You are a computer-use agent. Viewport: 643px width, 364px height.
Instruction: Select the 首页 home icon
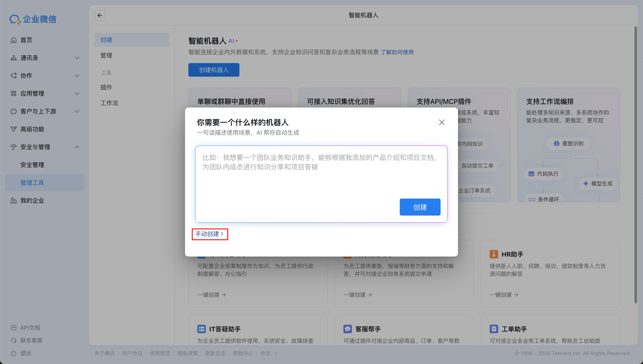14,40
